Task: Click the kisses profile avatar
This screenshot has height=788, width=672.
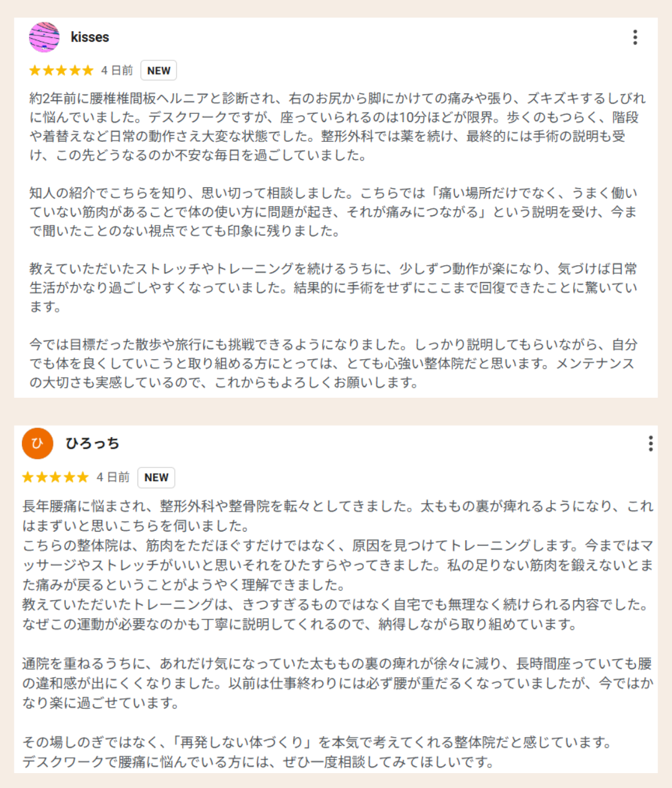Action: (x=44, y=37)
